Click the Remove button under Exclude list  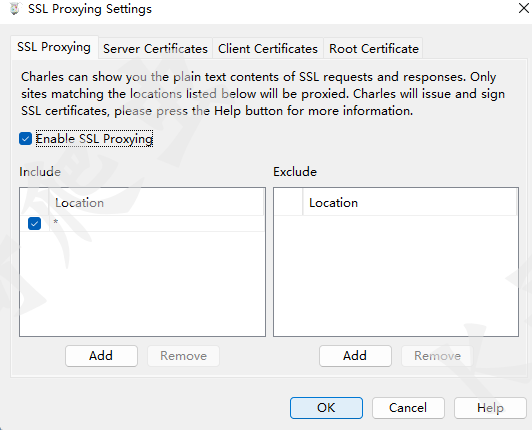tap(437, 356)
